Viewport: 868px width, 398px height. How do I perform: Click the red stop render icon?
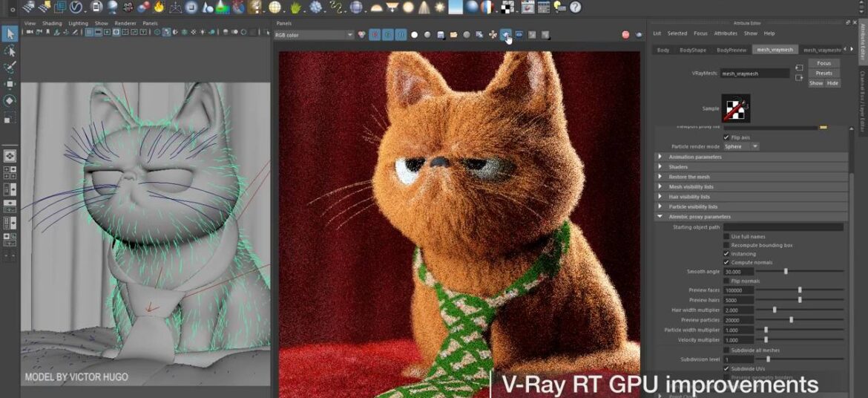coord(625,34)
